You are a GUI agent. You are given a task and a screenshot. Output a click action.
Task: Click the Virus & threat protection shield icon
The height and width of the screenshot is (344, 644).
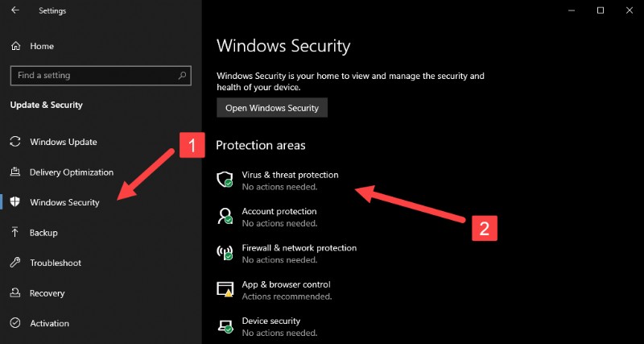[x=225, y=180]
